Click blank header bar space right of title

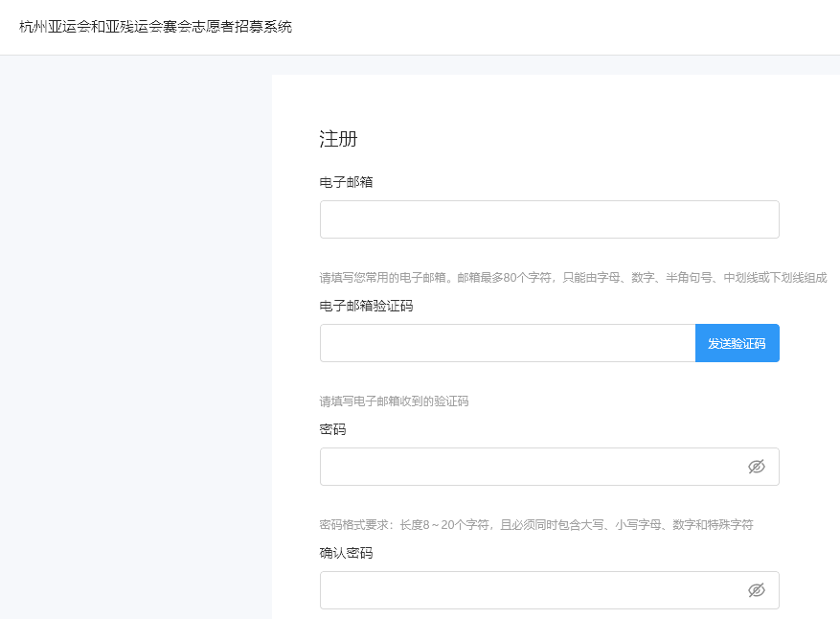pos(575,27)
